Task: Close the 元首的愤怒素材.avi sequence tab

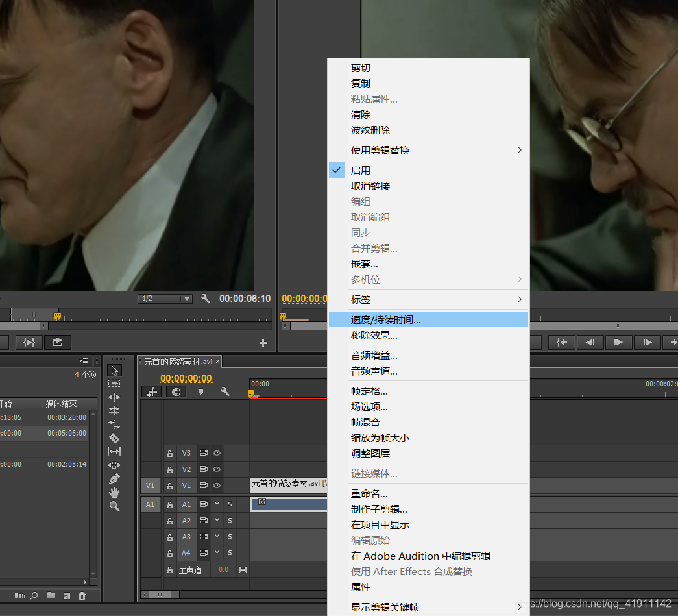Action: [217, 361]
